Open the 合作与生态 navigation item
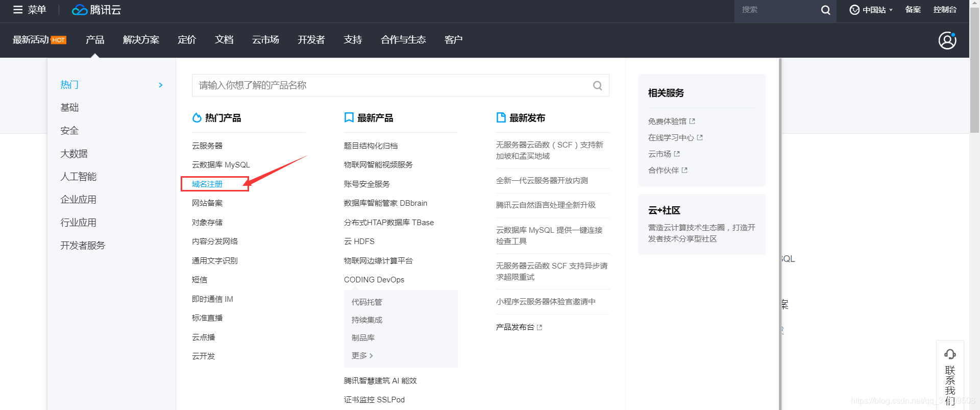980x410 pixels. point(403,40)
